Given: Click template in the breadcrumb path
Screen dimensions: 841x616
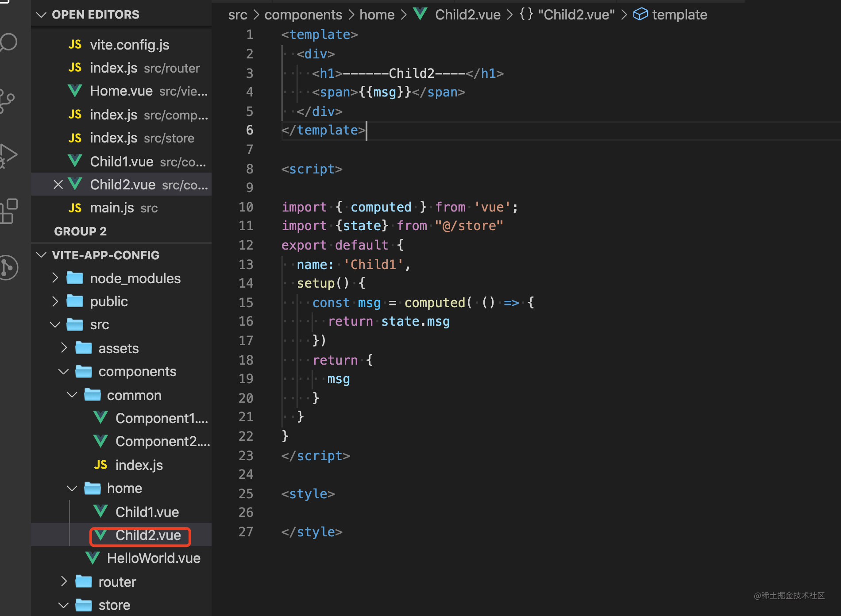Looking at the screenshot, I should point(679,15).
